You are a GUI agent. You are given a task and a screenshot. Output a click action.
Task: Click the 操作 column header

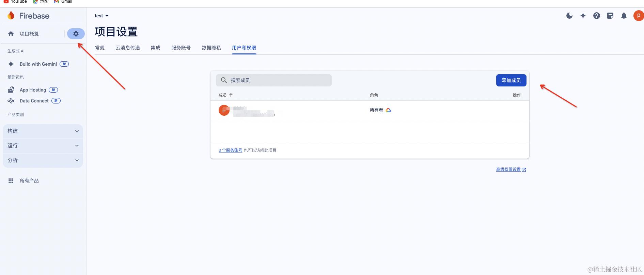(x=517, y=95)
